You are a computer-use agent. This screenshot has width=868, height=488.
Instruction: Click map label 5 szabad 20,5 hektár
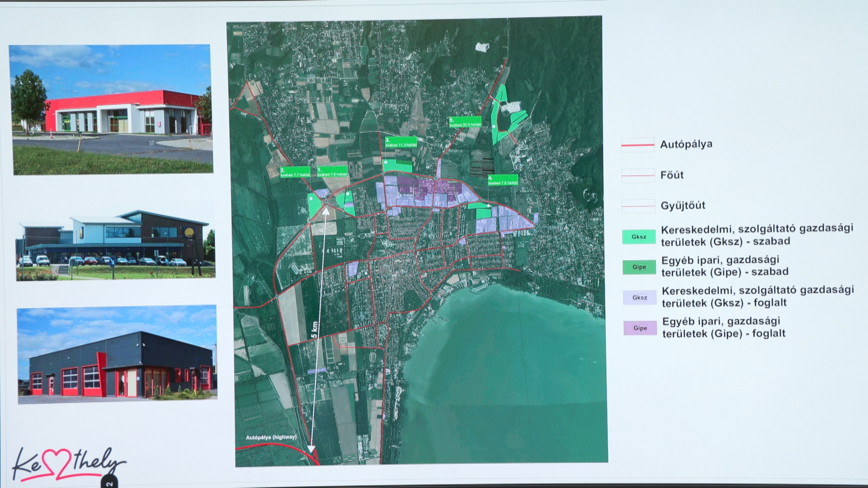pos(465,122)
